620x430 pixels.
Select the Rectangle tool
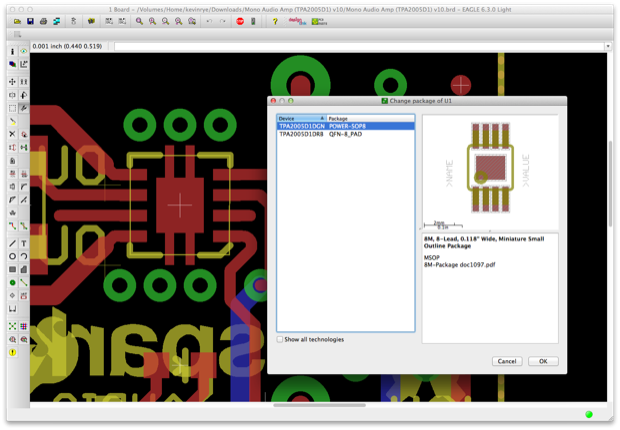click(12, 269)
